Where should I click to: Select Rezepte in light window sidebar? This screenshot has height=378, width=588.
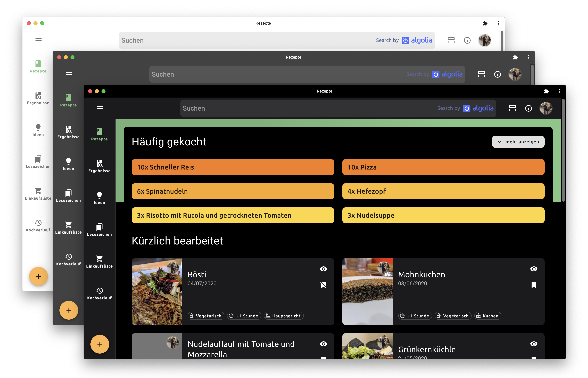point(38,67)
